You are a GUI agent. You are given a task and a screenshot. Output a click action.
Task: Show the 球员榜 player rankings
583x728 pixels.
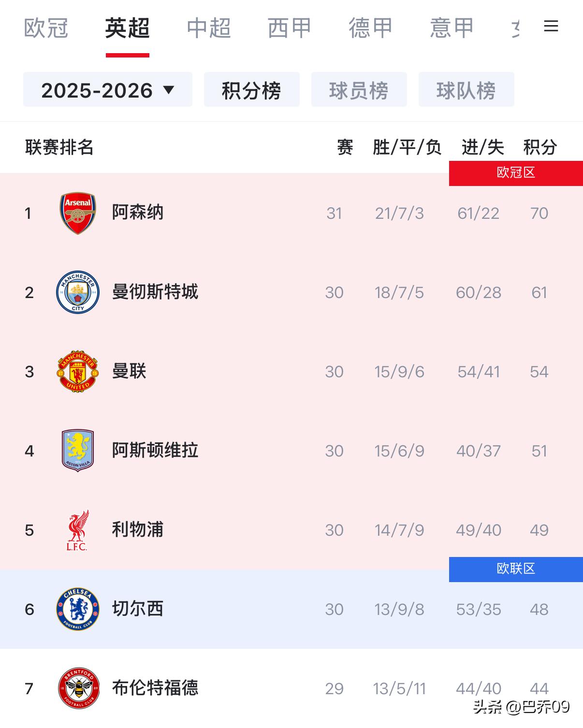pyautogui.click(x=359, y=90)
